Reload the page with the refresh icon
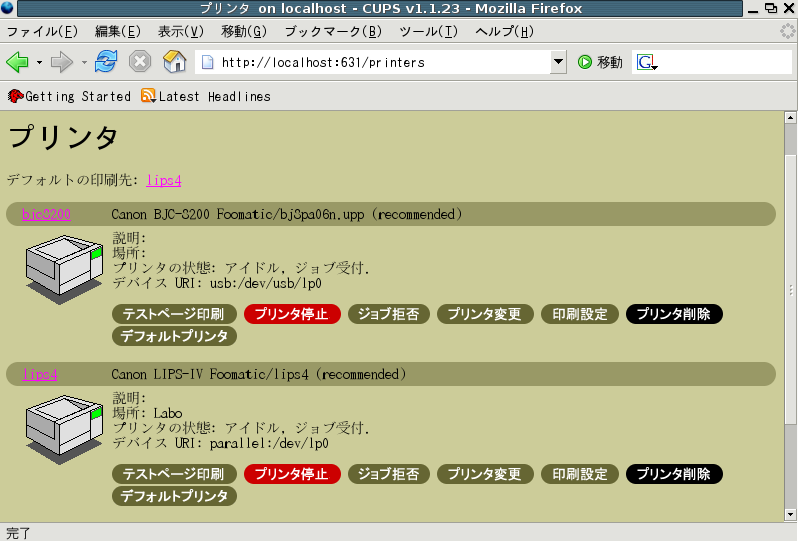 click(106, 62)
